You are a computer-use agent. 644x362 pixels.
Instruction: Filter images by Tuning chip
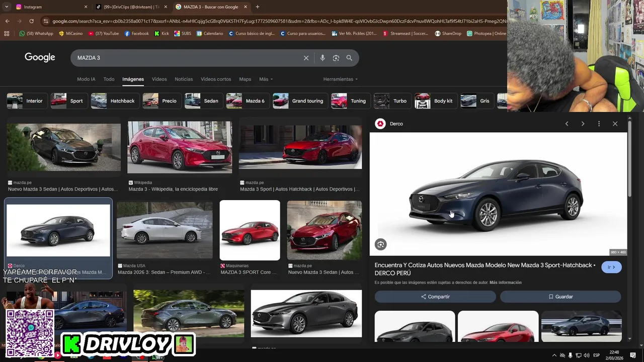tap(350, 101)
